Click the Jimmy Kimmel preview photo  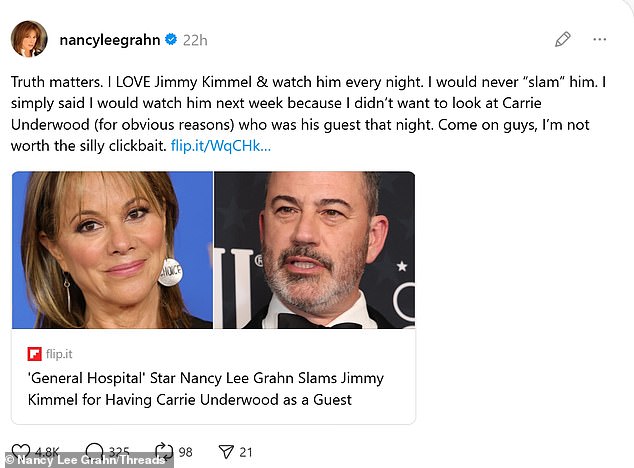point(314,250)
